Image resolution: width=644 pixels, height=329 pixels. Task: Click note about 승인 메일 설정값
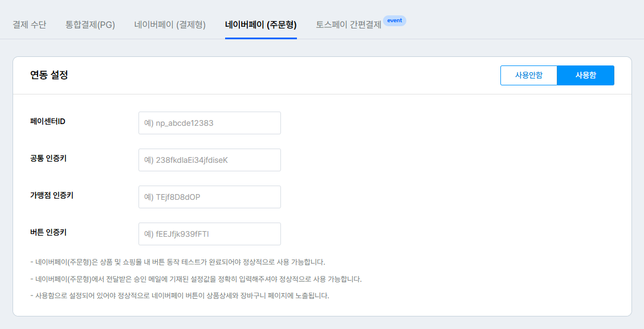click(196, 279)
